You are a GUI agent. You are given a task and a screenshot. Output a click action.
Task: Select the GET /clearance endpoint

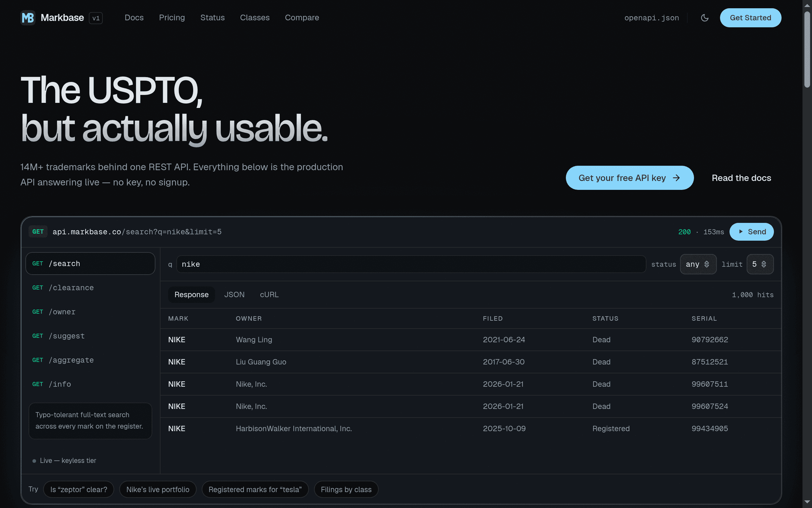pyautogui.click(x=90, y=288)
